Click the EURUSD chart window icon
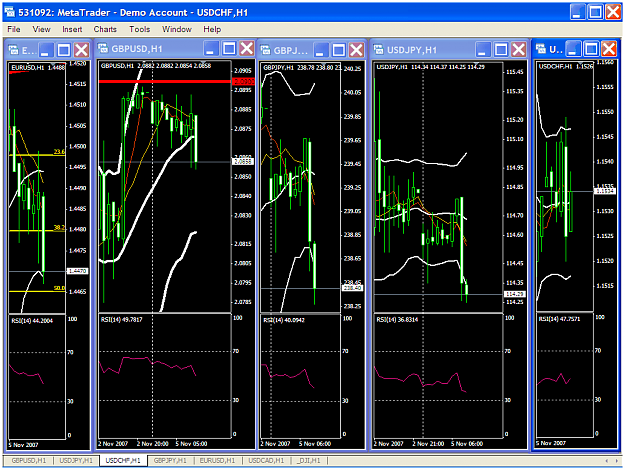 pos(13,50)
